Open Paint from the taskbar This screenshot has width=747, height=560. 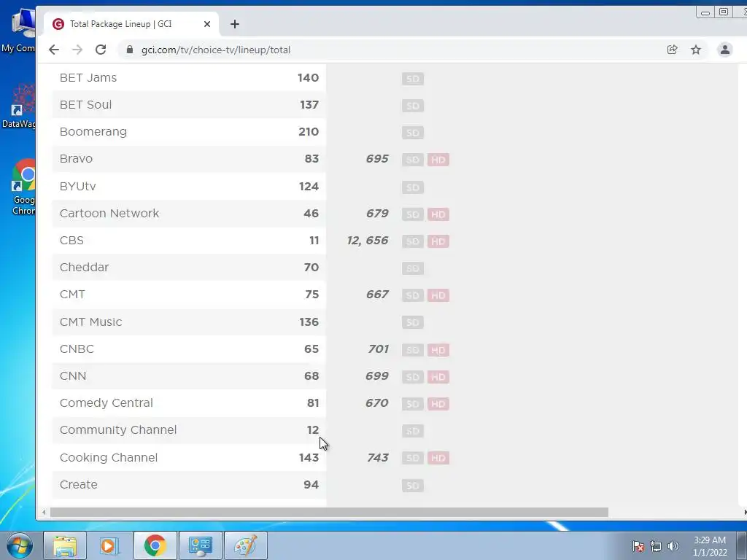click(x=246, y=545)
